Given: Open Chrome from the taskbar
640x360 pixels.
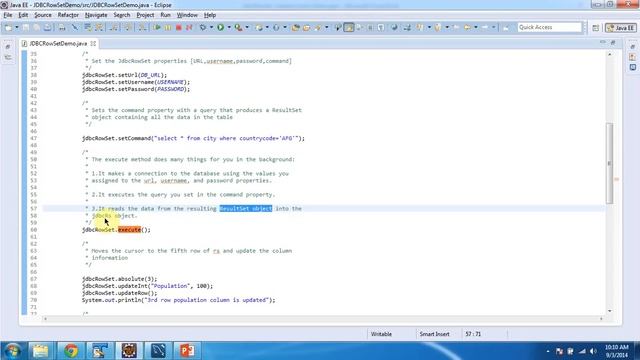Looking at the screenshot, I should click(71, 351).
